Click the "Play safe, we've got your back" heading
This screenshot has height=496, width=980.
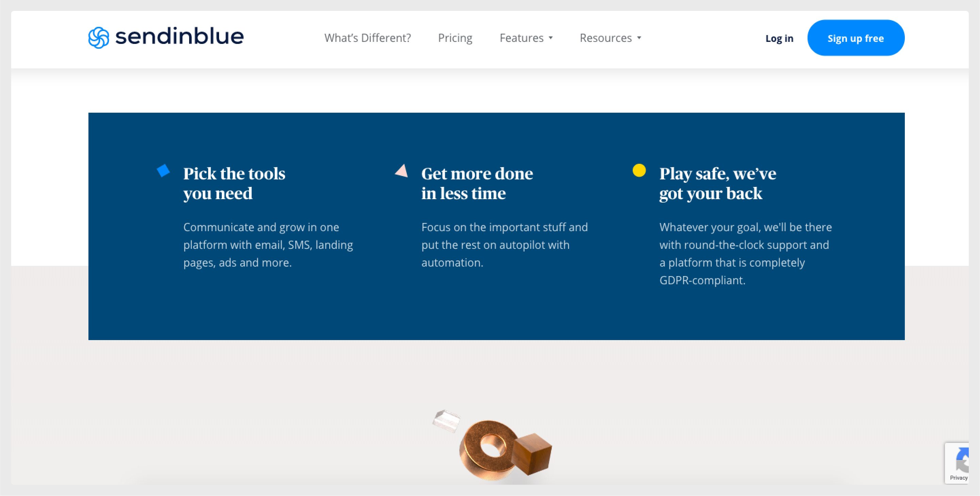(x=717, y=183)
